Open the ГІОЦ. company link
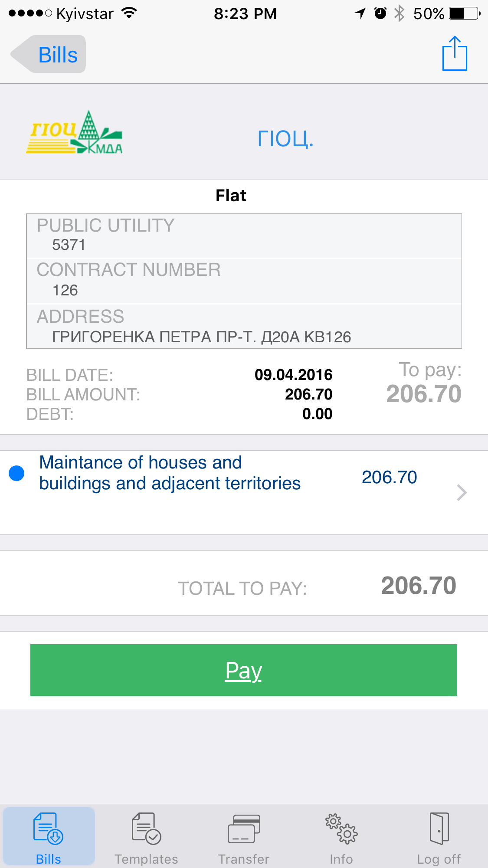Screen dimensions: 488x868 click(x=285, y=139)
